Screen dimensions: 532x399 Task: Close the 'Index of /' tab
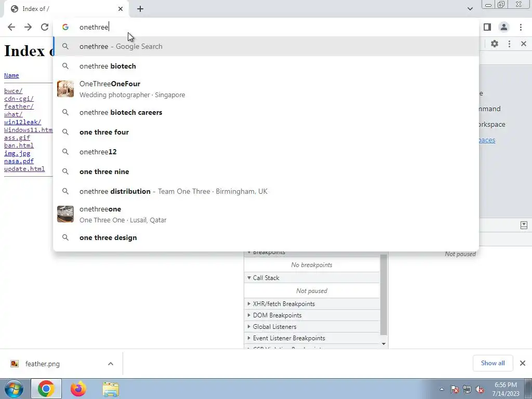pyautogui.click(x=121, y=9)
